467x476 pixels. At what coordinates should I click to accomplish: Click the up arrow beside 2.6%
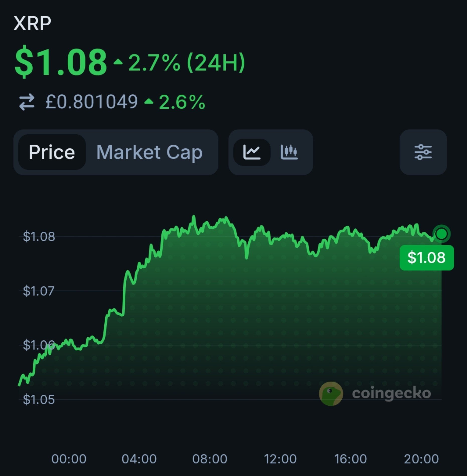coord(149,101)
